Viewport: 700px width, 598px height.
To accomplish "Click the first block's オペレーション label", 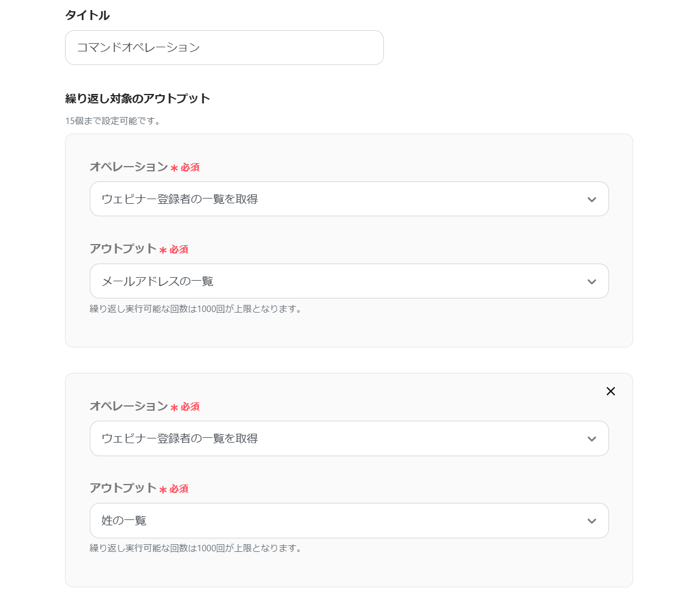I will pyautogui.click(x=129, y=167).
